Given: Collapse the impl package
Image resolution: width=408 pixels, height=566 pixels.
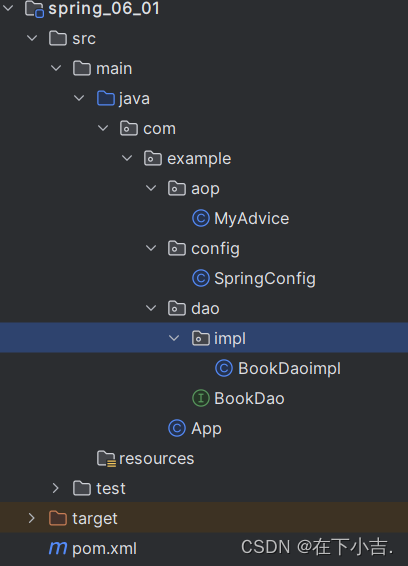Looking at the screenshot, I should click(174, 338).
